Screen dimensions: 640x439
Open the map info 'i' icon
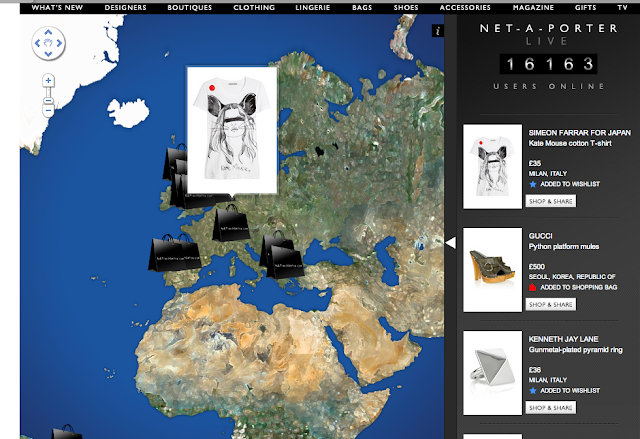pyautogui.click(x=438, y=31)
